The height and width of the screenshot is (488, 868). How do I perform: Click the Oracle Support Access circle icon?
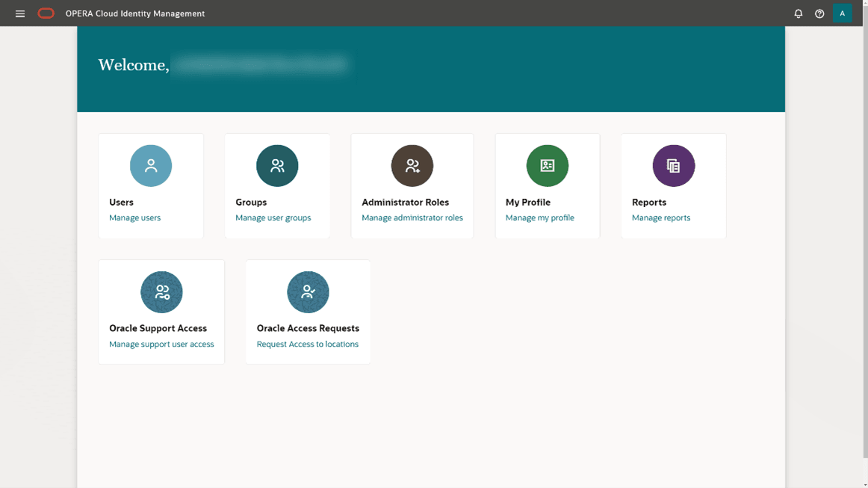point(161,292)
